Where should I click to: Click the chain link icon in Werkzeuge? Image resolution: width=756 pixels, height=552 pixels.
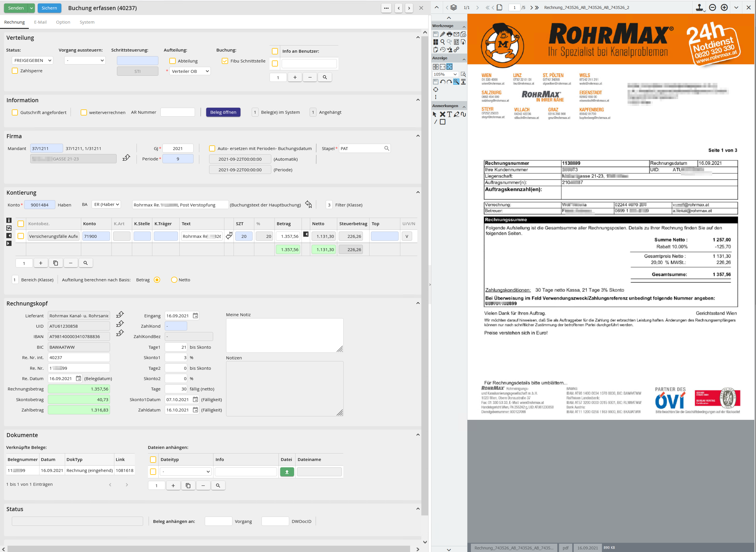[x=456, y=50]
